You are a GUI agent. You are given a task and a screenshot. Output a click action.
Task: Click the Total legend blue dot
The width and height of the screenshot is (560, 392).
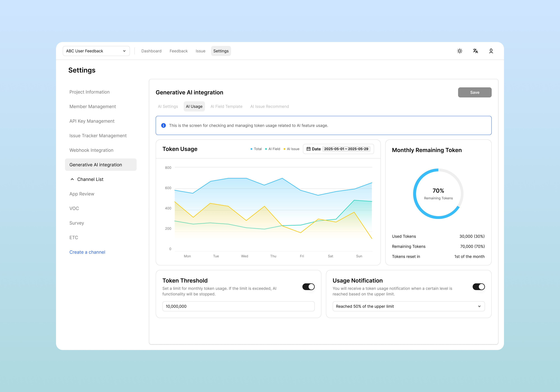click(x=251, y=149)
